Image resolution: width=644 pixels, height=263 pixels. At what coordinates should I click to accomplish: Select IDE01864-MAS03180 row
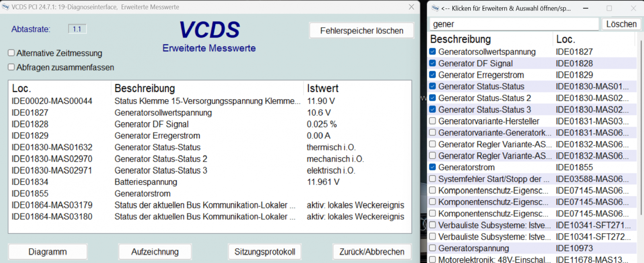click(x=209, y=217)
